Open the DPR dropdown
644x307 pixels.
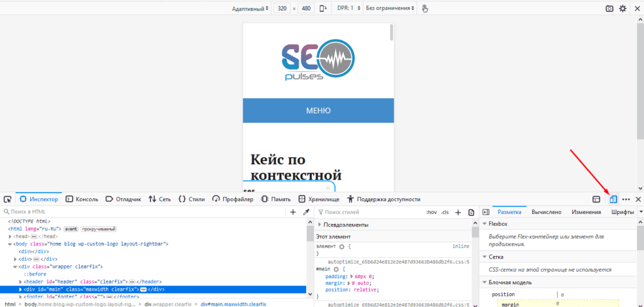[348, 8]
